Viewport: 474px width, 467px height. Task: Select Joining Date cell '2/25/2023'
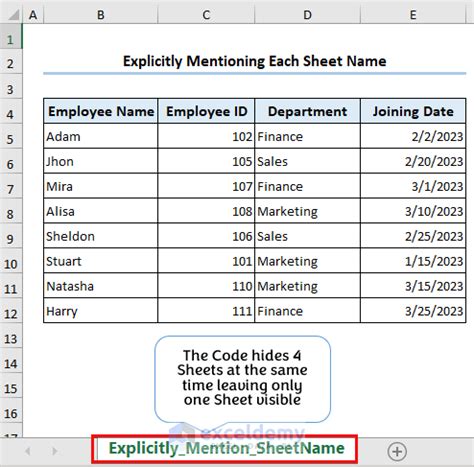(x=413, y=236)
